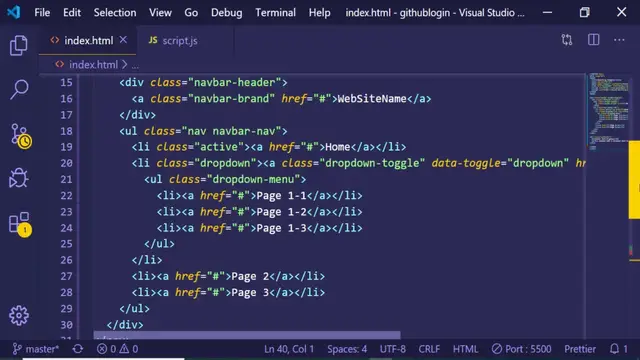Open the View menu
The width and height of the screenshot is (640, 360).
coord(160,13)
